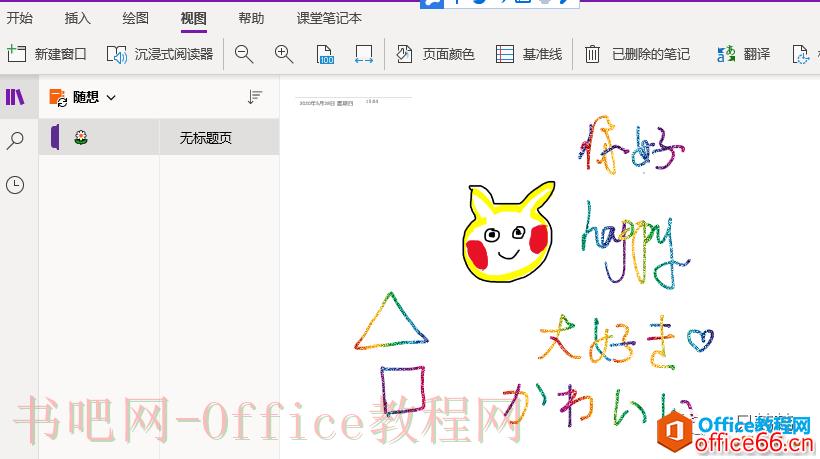Open the 无标题页 page
The height and width of the screenshot is (459, 820).
206,138
